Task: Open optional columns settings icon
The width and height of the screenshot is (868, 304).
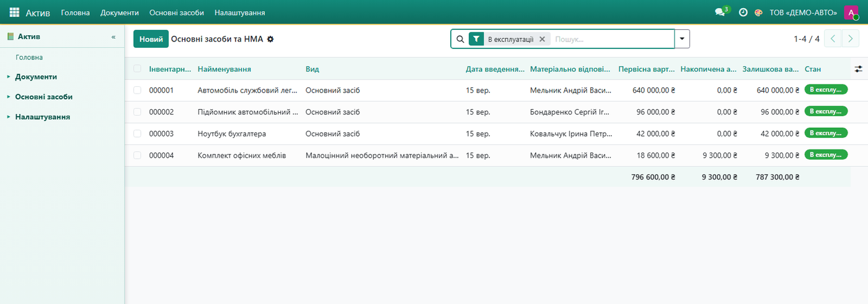Action: (858, 69)
